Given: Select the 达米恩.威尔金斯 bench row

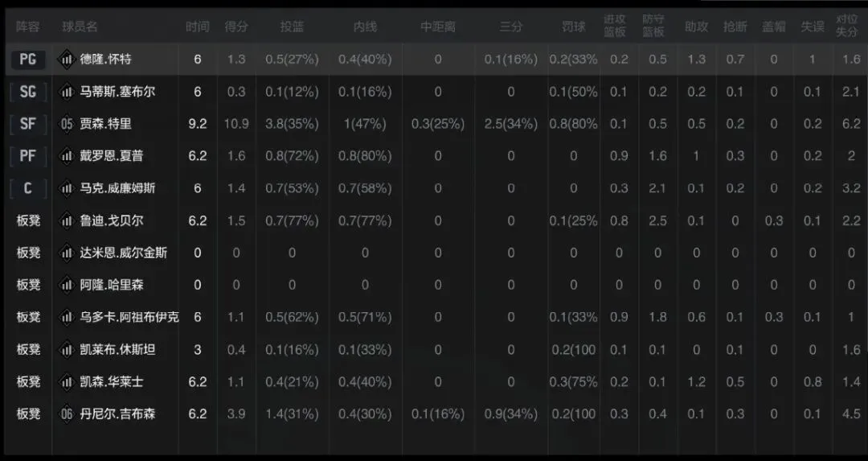Looking at the screenshot, I should [x=124, y=253].
